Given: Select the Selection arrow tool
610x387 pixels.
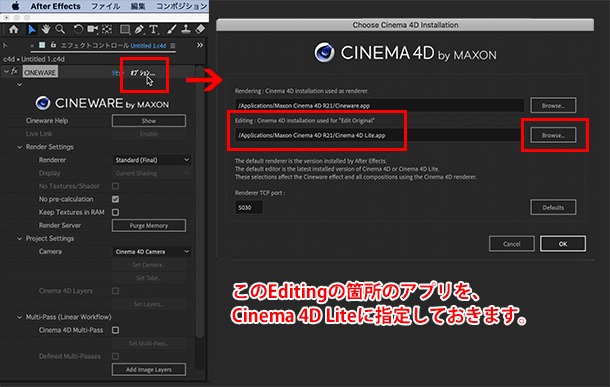Looking at the screenshot, I should coord(32,30).
